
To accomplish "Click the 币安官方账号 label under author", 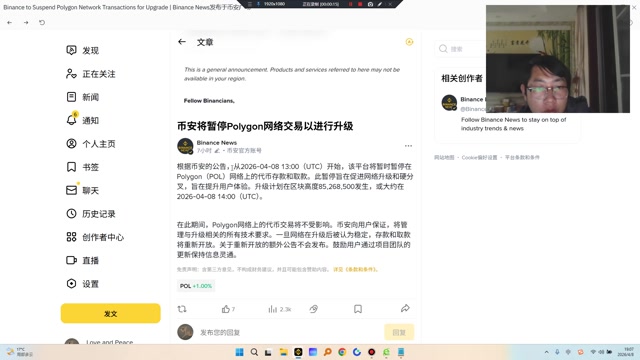I will point(244,151).
